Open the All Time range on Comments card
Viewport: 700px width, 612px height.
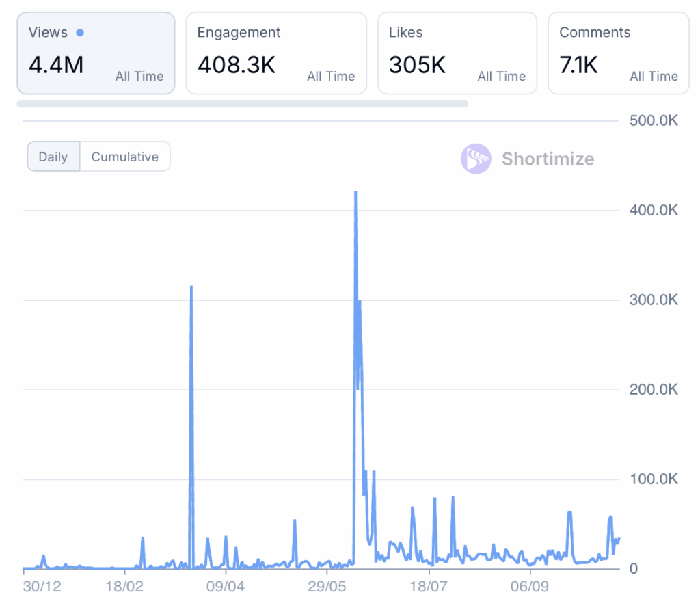click(654, 77)
